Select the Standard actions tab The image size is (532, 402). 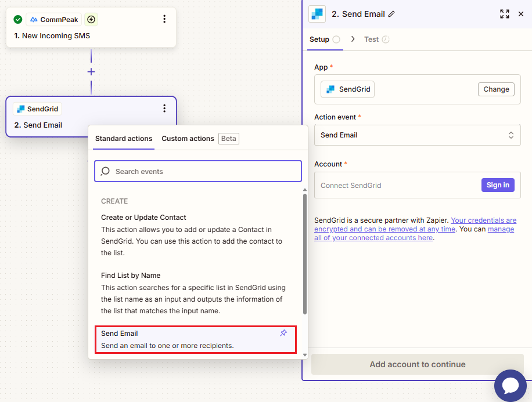[124, 139]
